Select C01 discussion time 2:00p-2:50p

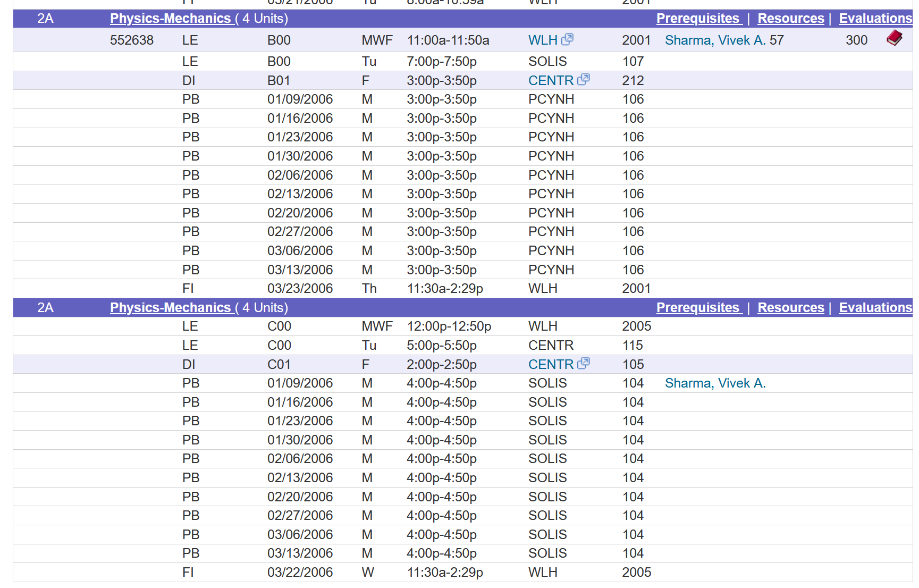pyautogui.click(x=442, y=365)
